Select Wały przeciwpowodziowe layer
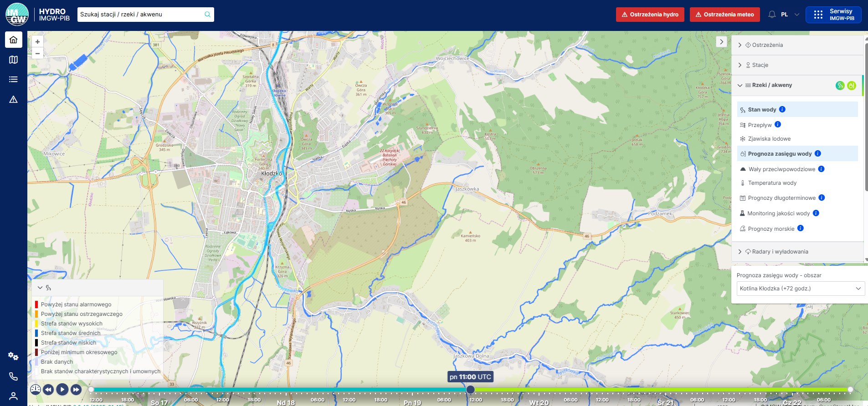Screen dimensions: 868x406 [781, 169]
